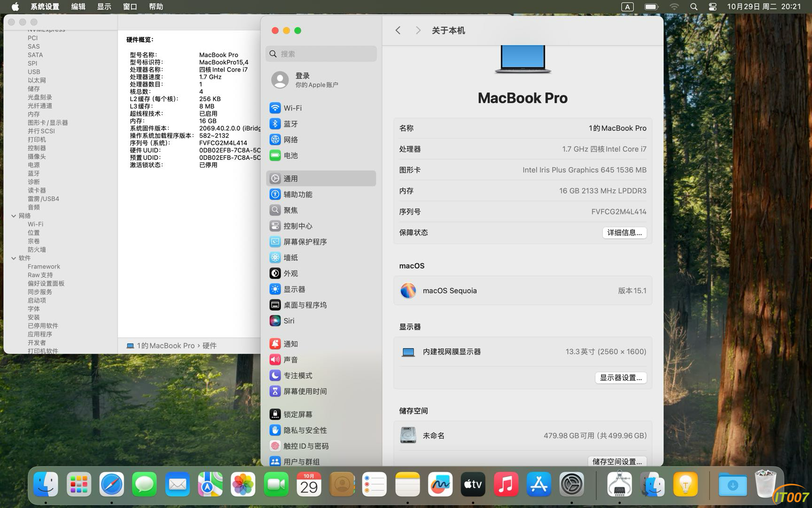Open 显示器 display settings in sidebar
812x508 pixels.
click(321, 289)
